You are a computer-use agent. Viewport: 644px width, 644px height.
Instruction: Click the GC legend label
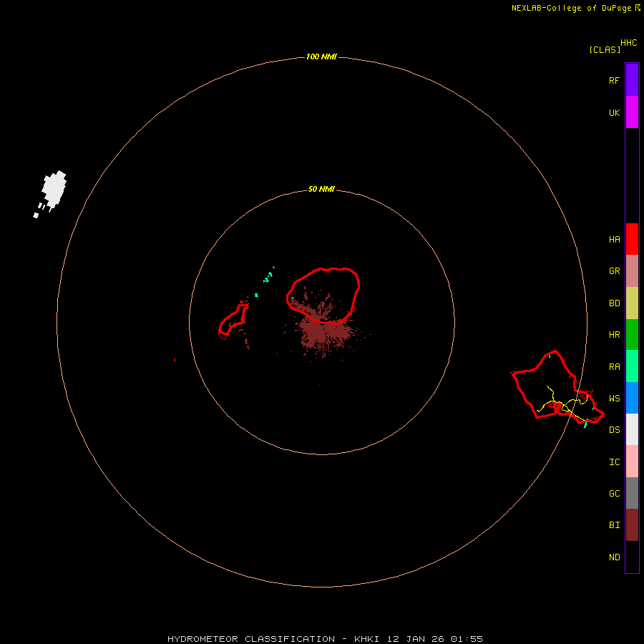pyautogui.click(x=614, y=494)
